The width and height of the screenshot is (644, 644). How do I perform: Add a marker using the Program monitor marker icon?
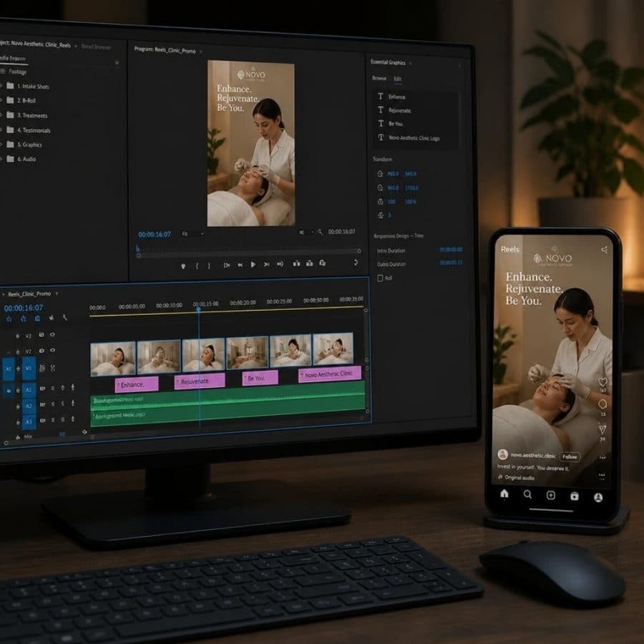pyautogui.click(x=183, y=266)
